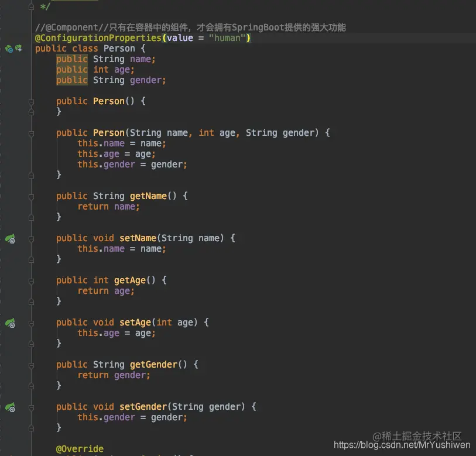Click 'this.name = name;' inside setName
This screenshot has width=476, height=456.
click(x=122, y=249)
